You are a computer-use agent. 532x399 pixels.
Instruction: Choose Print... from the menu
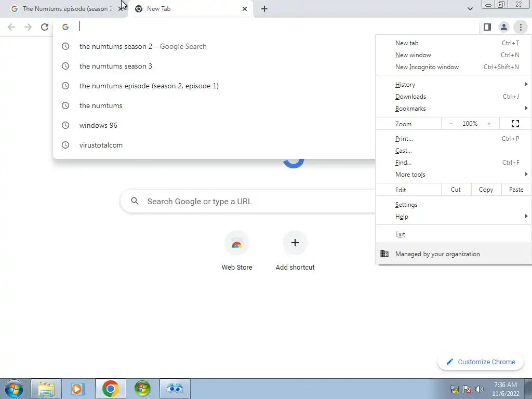click(453, 139)
